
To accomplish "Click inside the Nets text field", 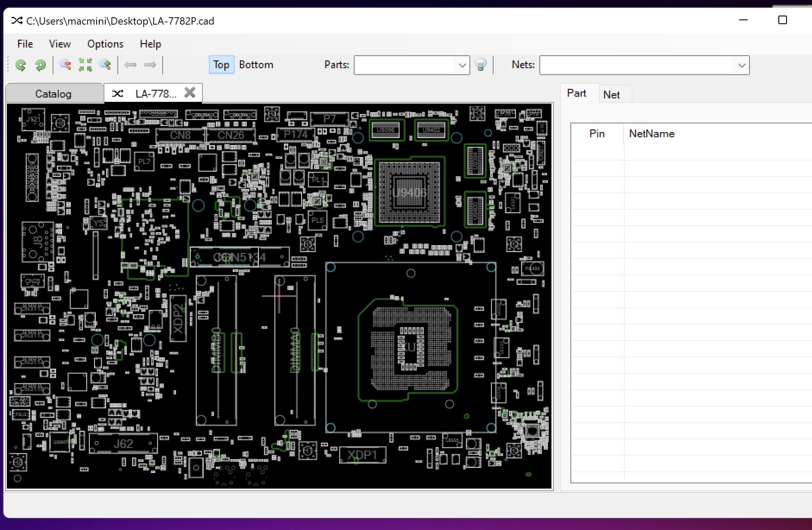I will click(x=636, y=66).
